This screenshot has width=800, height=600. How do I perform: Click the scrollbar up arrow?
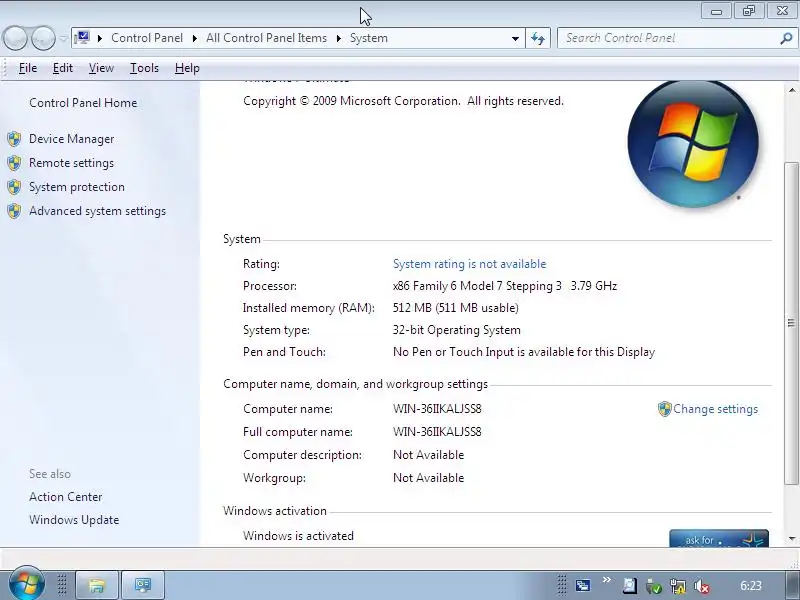(791, 90)
